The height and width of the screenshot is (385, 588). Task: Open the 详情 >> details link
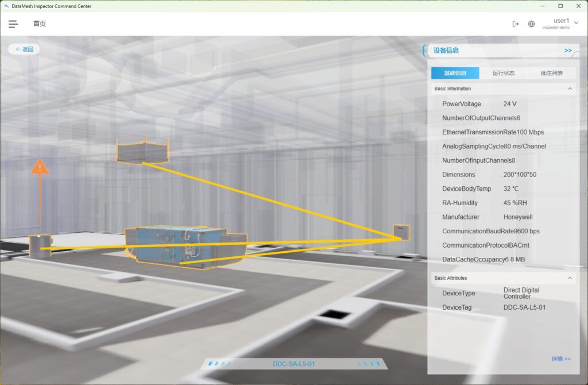click(560, 359)
